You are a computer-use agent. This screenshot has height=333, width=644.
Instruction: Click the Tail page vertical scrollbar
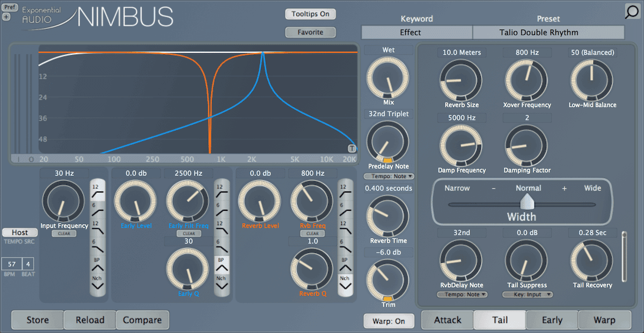pyautogui.click(x=624, y=256)
